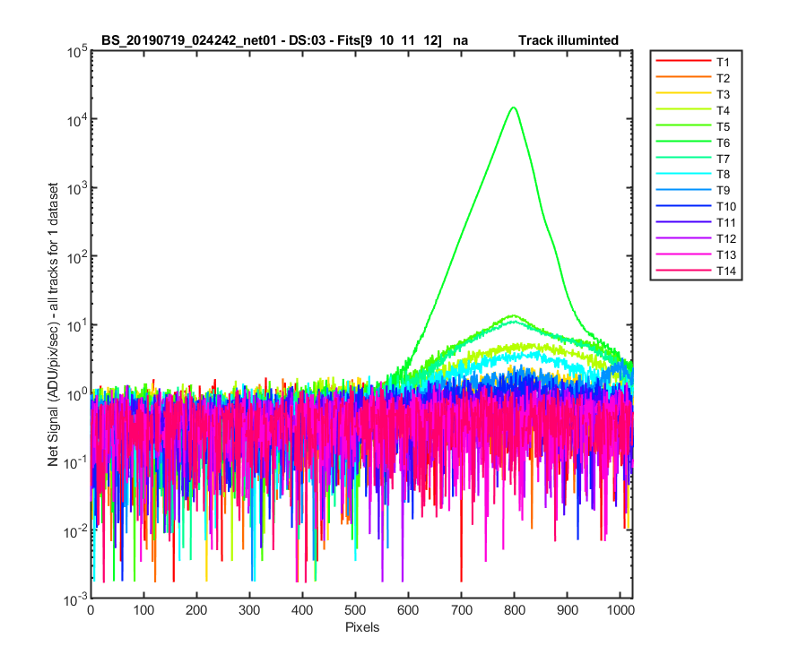Click the T12 legend entry
The height and width of the screenshot is (672, 807).
coord(696,238)
